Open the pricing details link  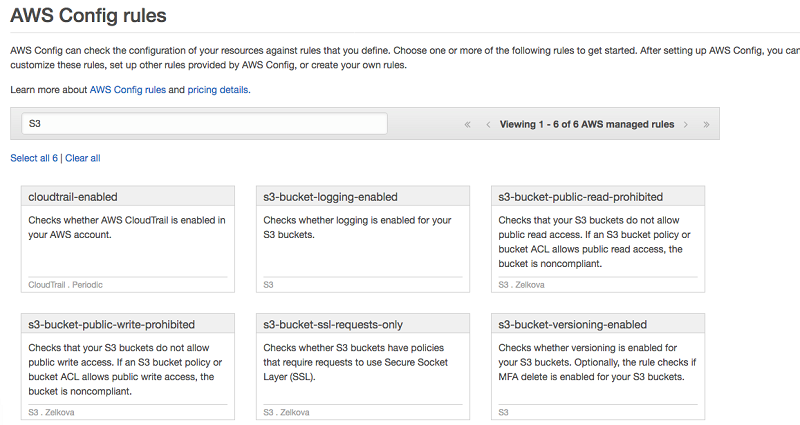point(218,89)
